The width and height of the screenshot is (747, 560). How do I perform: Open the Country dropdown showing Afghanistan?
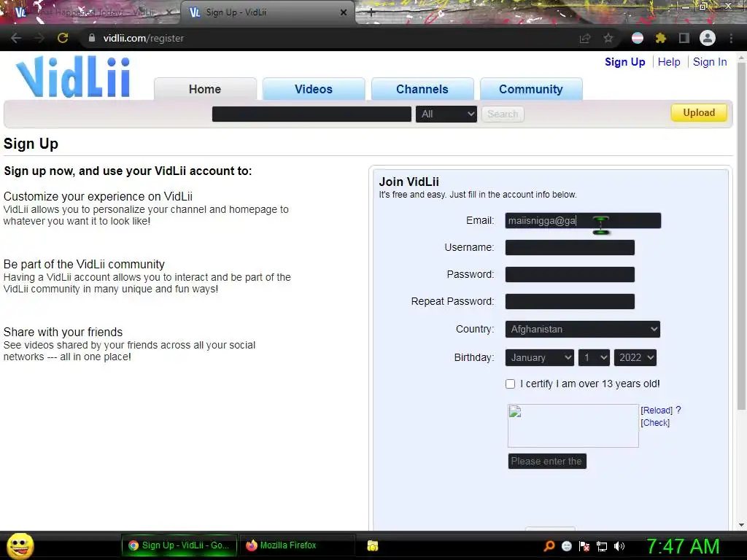pyautogui.click(x=583, y=329)
